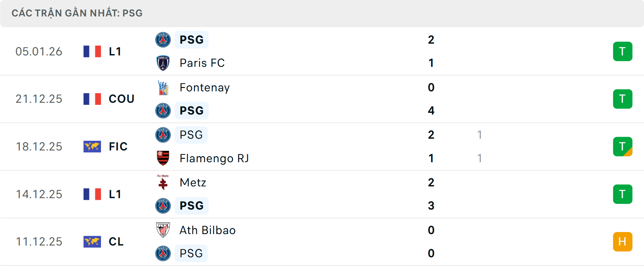Viewport: 644px width, 266px height.
Task: Click the French flag beside L1 on 05.01.26
Action: (92, 51)
